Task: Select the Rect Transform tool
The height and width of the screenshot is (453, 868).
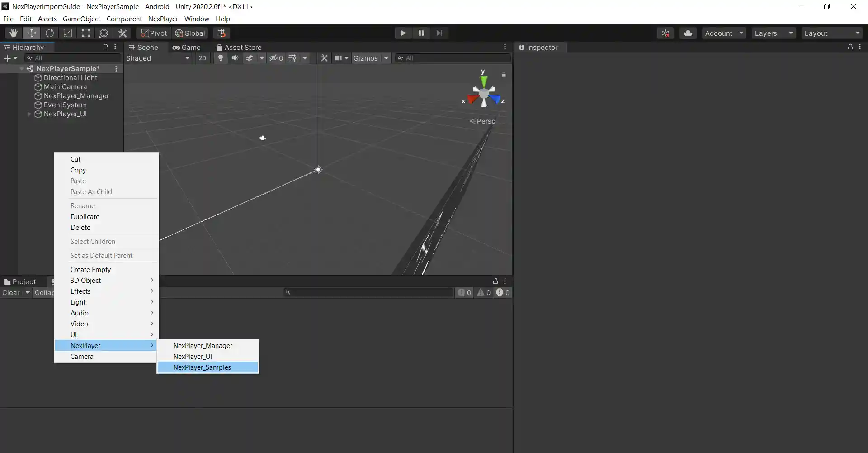Action: click(85, 33)
